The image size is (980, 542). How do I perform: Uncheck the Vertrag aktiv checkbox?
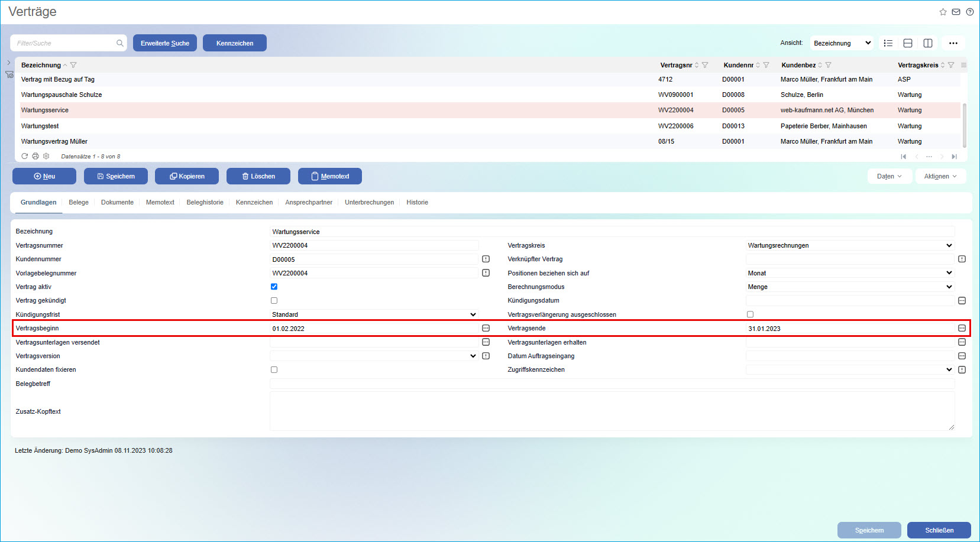point(274,287)
